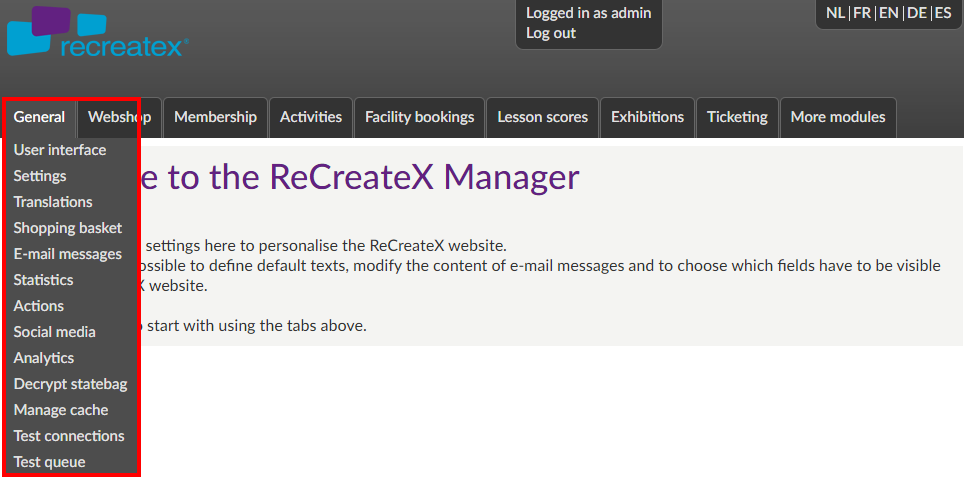Screen dimensions: 964x481
Task: Open the Facility bookings tab
Action: (419, 117)
